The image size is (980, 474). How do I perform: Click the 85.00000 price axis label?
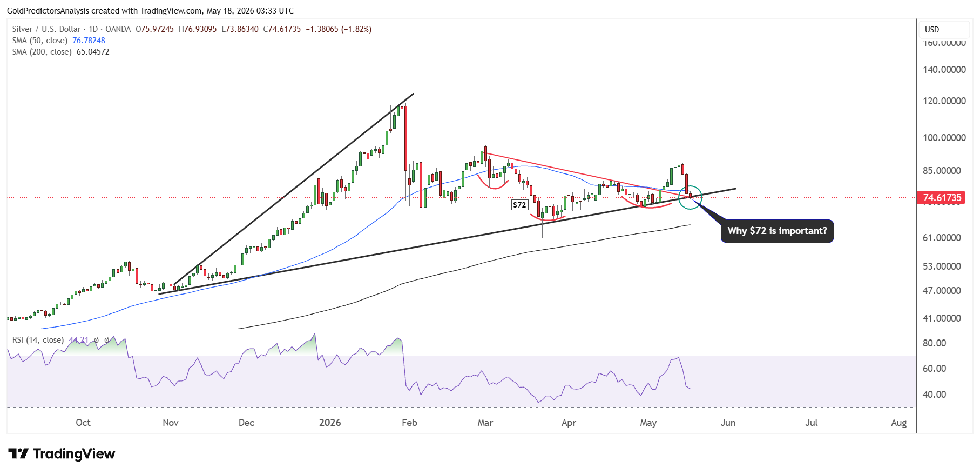[x=942, y=170]
